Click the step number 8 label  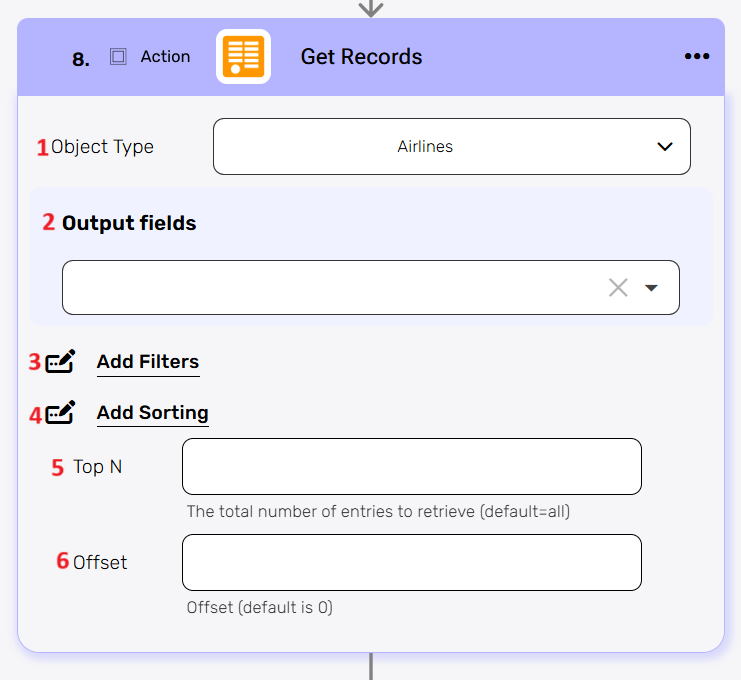click(x=81, y=59)
